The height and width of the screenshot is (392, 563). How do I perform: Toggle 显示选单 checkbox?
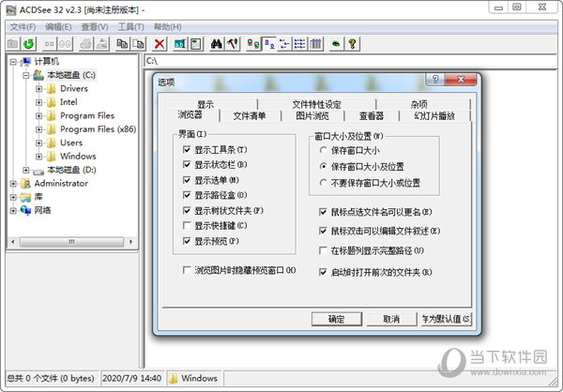pos(187,180)
